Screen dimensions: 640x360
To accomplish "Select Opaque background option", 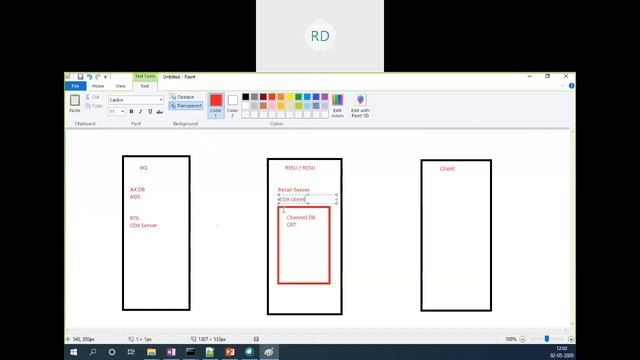I will coord(182,97).
